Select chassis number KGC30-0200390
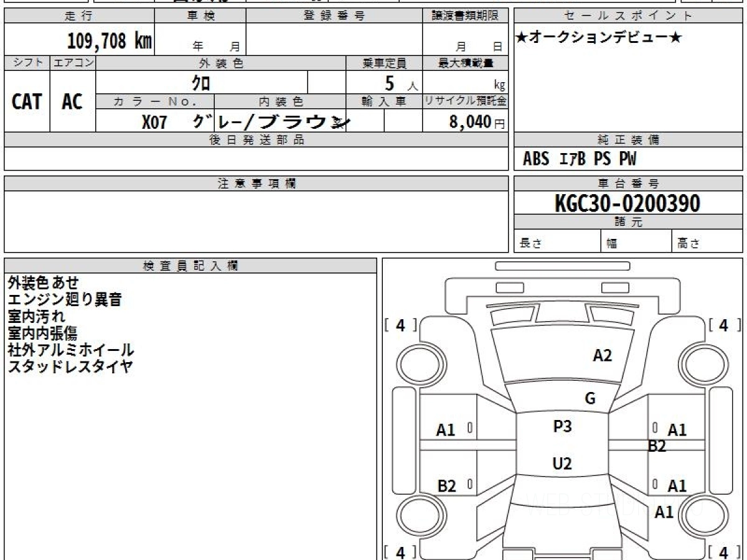Screen dimensions: 747x560 tap(627, 203)
